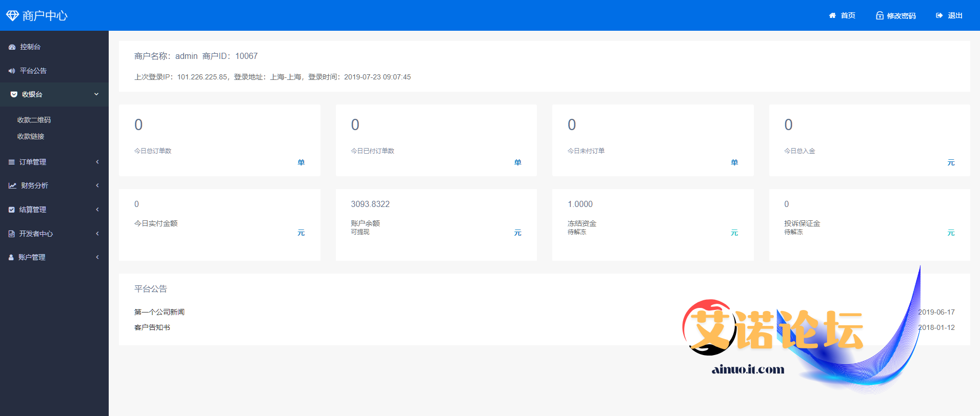
Task: Click the list icon beside 订单管理
Action: point(11,162)
